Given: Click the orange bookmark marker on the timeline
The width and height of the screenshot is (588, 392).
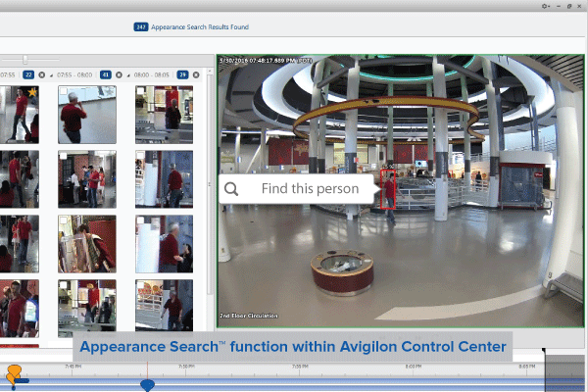Looking at the screenshot, I should [x=14, y=372].
